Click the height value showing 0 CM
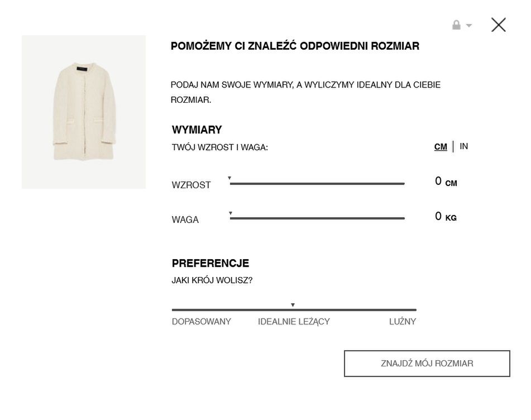This screenshot has height=420, width=531. [446, 182]
